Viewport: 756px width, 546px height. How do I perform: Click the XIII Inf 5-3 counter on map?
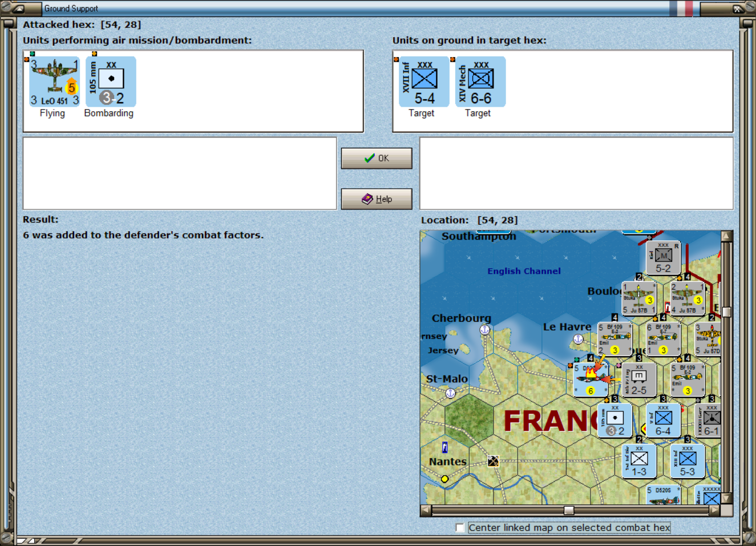[x=688, y=461]
